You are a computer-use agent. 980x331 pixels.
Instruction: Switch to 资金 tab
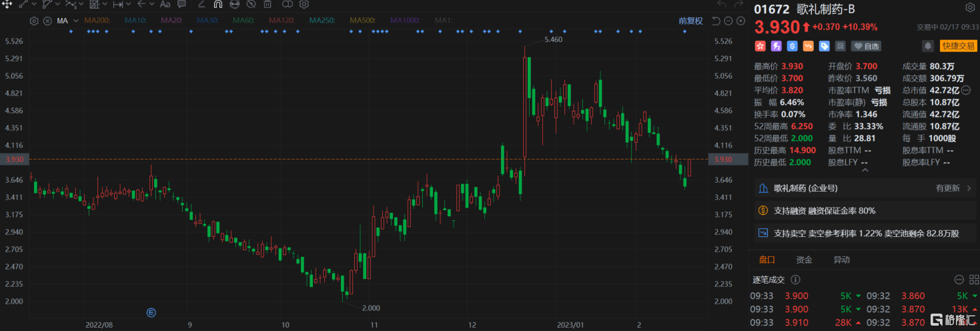pos(804,260)
